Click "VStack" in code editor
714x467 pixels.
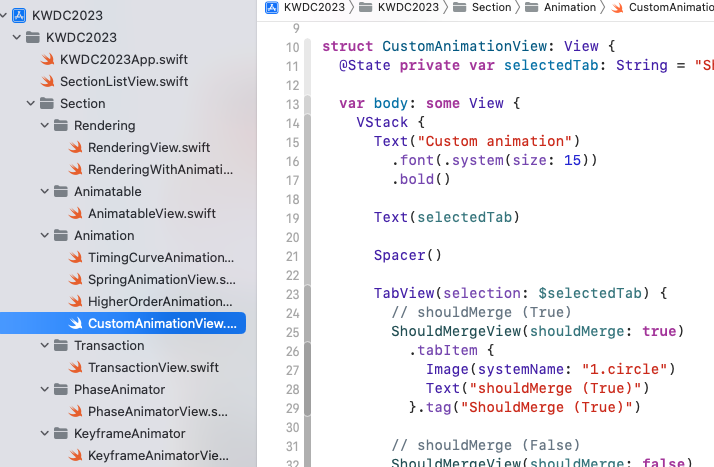[x=382, y=122]
